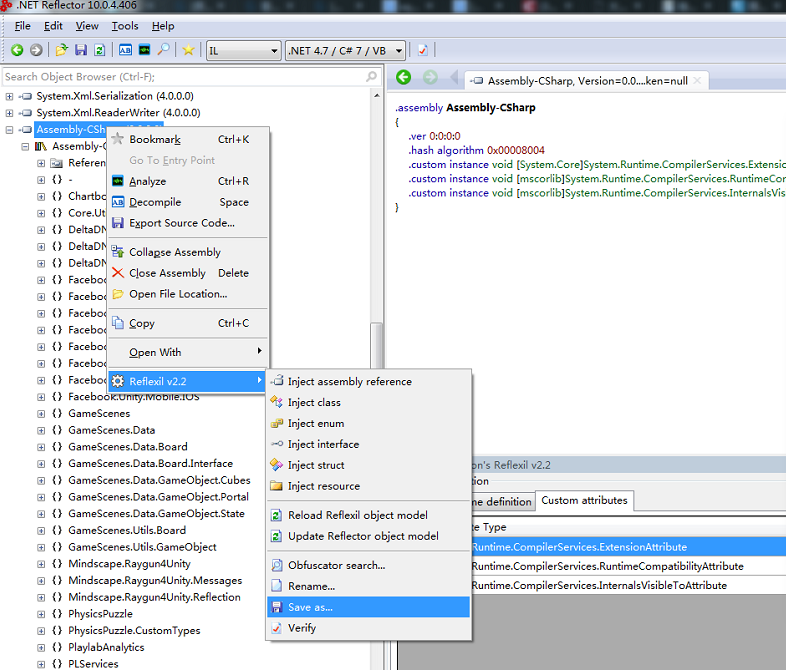Open the View menu
Image resolution: width=786 pixels, height=670 pixels.
click(x=87, y=26)
